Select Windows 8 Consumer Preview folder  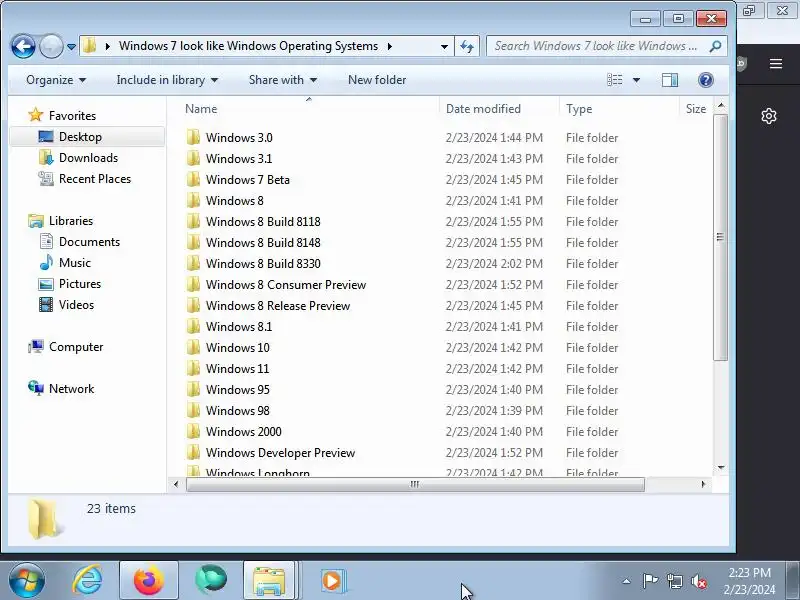click(286, 285)
